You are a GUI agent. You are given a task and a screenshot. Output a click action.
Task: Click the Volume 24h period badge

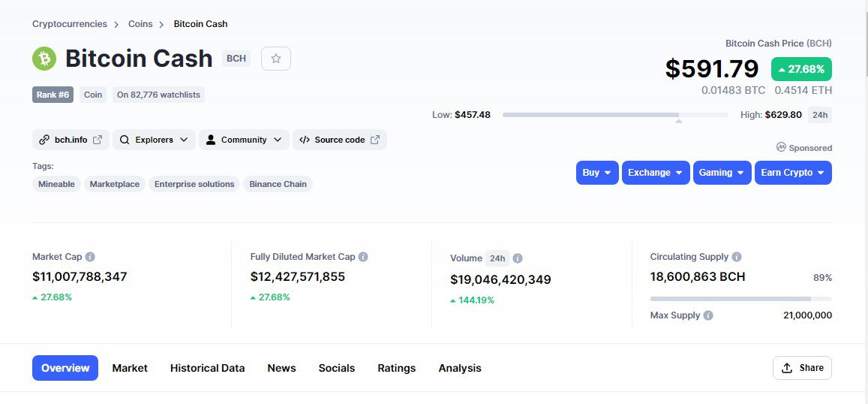(x=497, y=258)
